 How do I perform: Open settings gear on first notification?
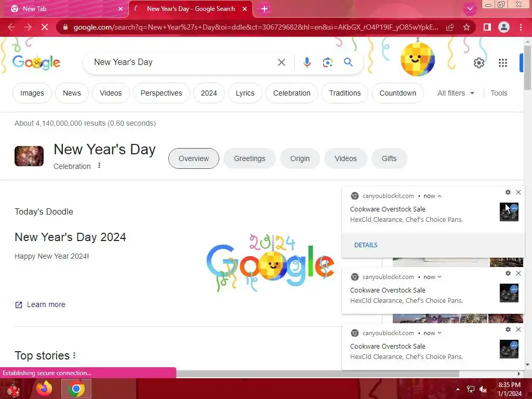pyautogui.click(x=508, y=192)
